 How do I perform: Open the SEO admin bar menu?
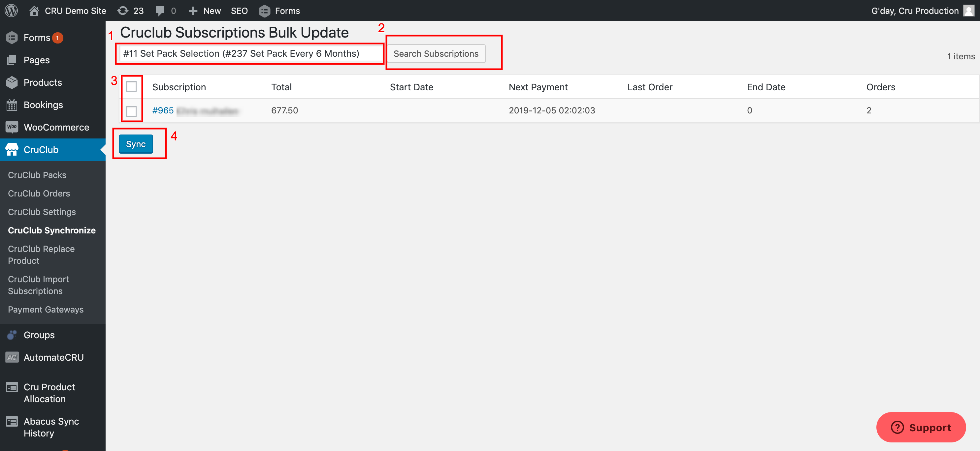(239, 11)
